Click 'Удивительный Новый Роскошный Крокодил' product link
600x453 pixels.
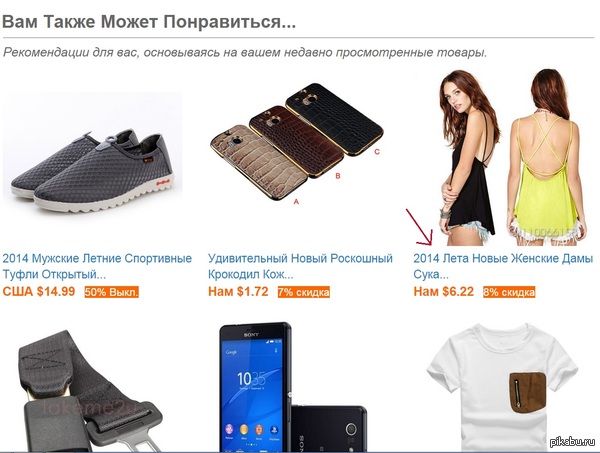tap(300, 266)
